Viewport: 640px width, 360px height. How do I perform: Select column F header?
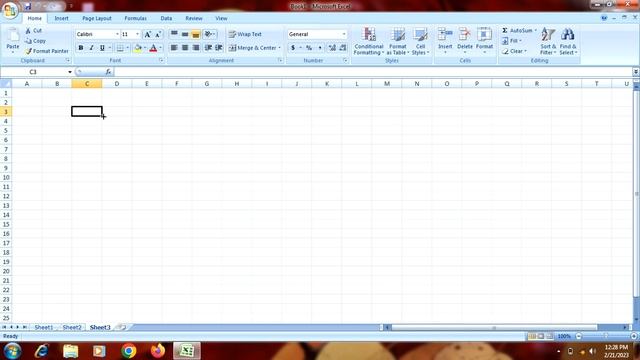click(x=177, y=84)
